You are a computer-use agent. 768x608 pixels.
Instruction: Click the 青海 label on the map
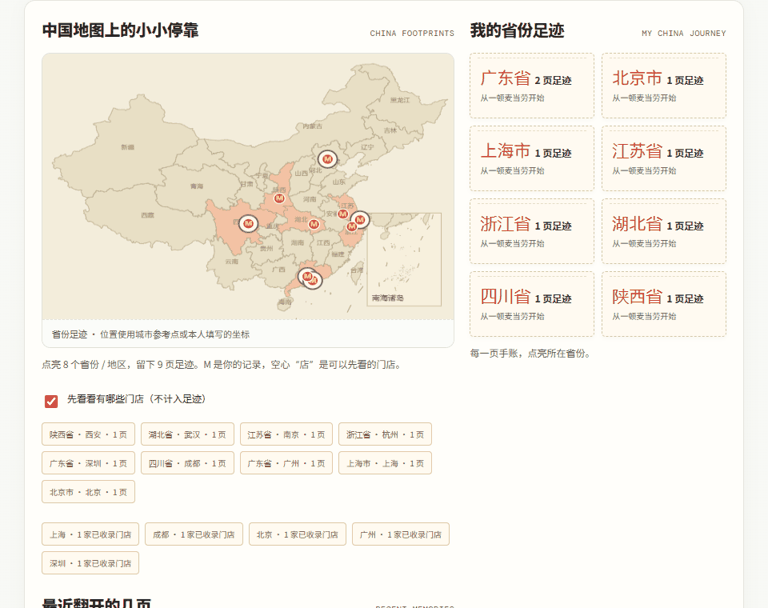196,186
